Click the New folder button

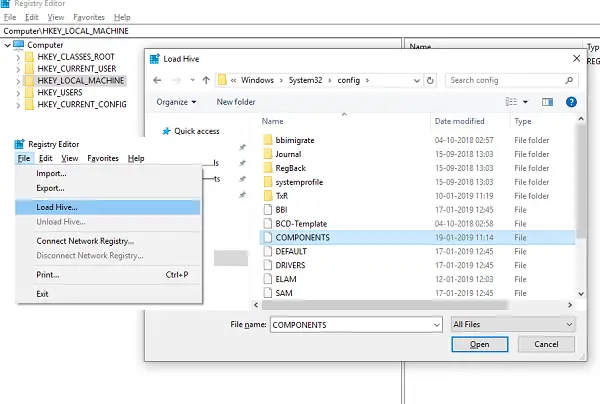coord(236,102)
